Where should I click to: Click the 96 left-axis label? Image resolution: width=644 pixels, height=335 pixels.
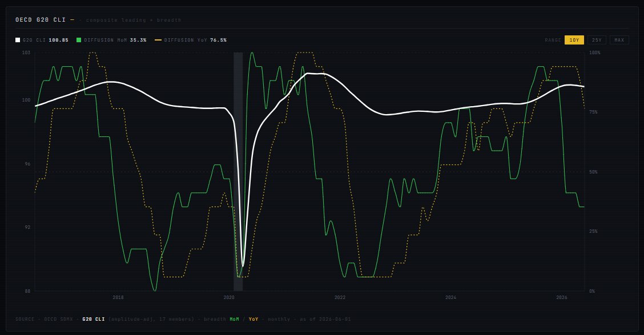(x=27, y=164)
